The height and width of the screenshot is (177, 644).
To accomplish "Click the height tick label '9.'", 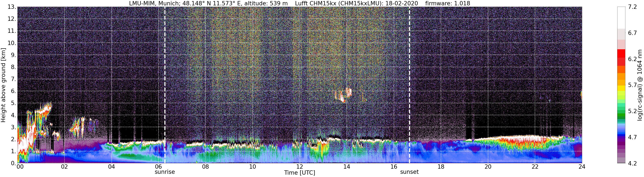I will tap(13, 55).
